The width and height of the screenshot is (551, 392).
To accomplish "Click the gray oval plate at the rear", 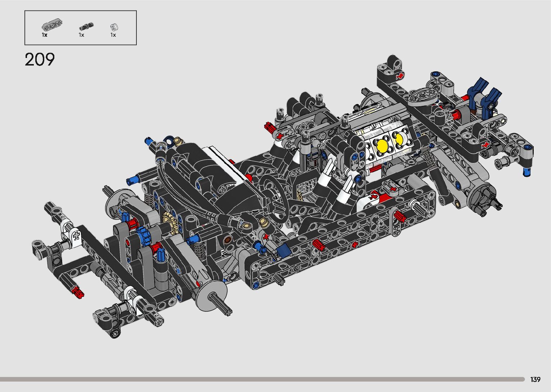I will [423, 96].
